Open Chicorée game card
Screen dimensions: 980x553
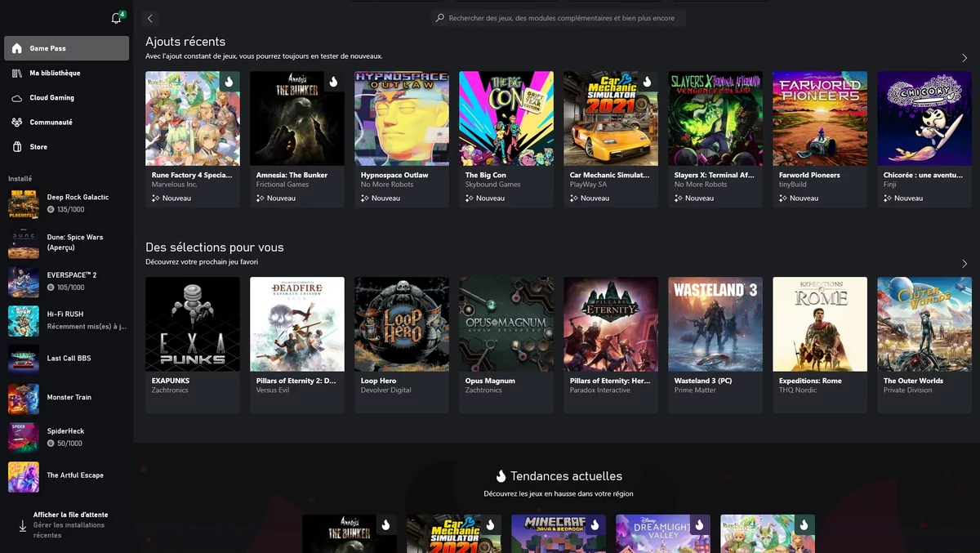click(924, 139)
